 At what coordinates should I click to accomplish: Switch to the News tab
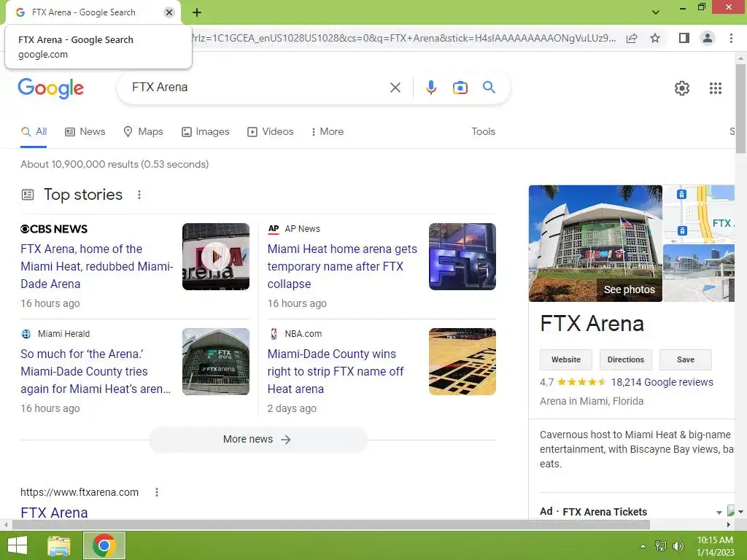coord(85,132)
